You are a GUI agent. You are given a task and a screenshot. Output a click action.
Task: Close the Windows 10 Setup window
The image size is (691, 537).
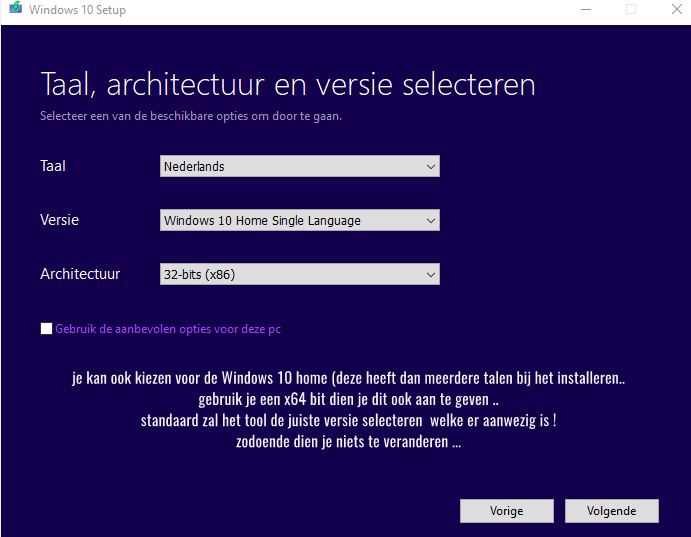tap(677, 9)
